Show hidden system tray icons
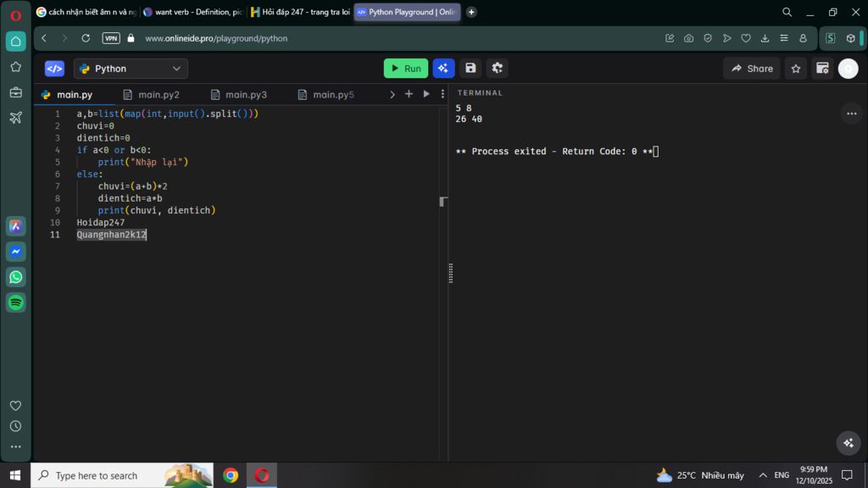The image size is (868, 488). tap(763, 475)
